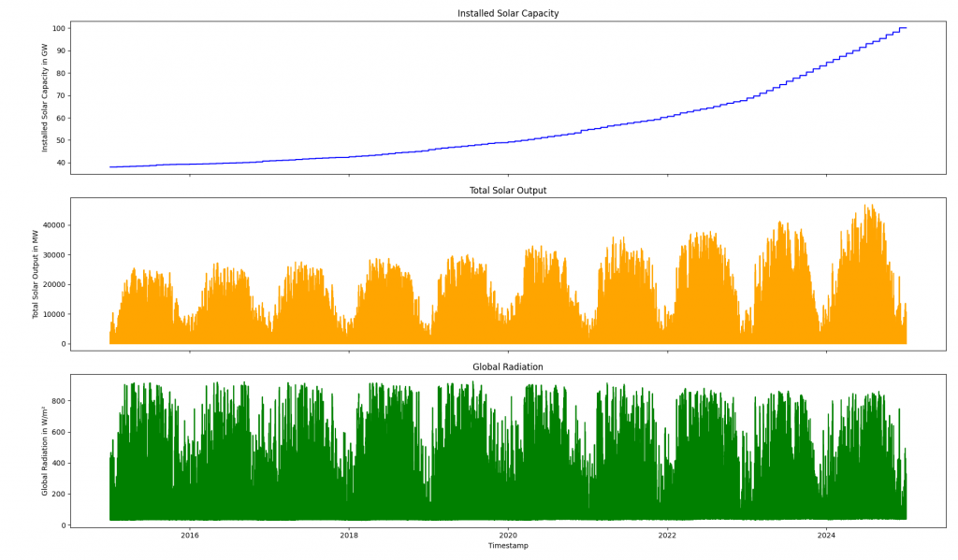Click the 2022 tick label on the x-axis
The height and width of the screenshot is (560, 958).
click(x=667, y=536)
